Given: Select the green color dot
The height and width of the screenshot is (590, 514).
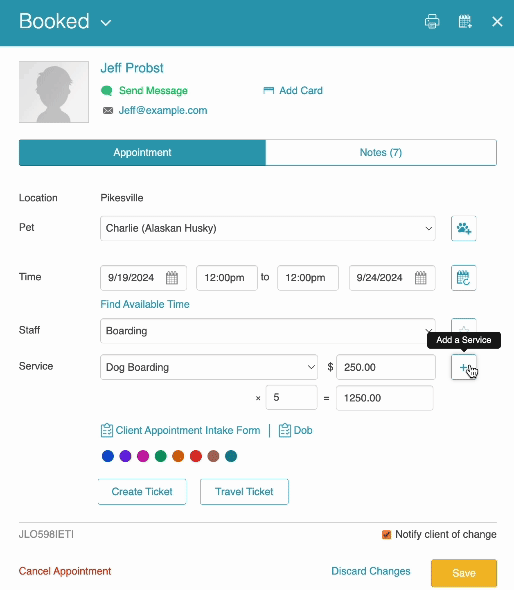Looking at the screenshot, I should coord(161,456).
